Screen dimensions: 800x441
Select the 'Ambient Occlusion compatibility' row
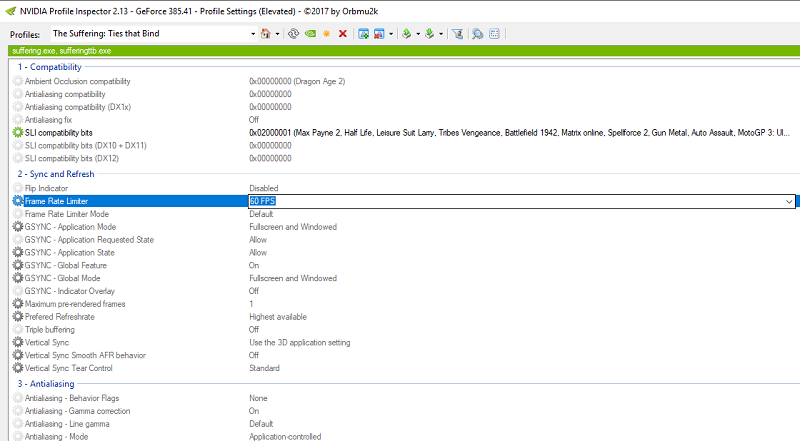[x=78, y=81]
